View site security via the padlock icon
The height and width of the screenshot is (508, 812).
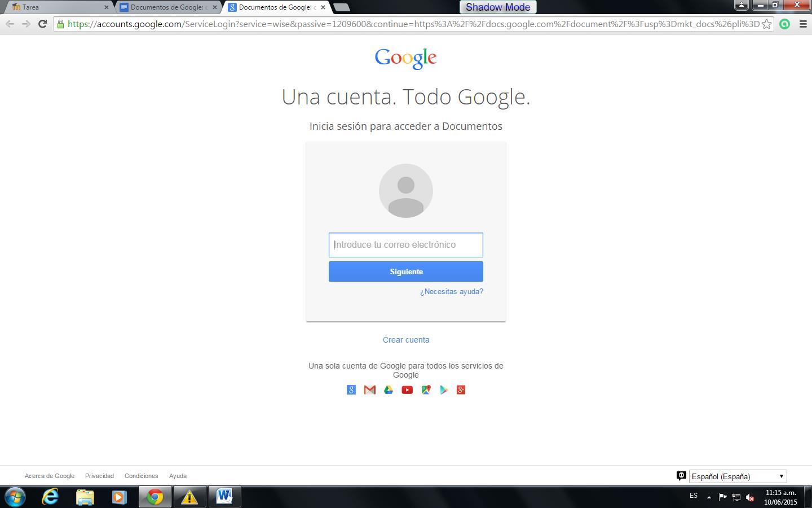[x=61, y=24]
